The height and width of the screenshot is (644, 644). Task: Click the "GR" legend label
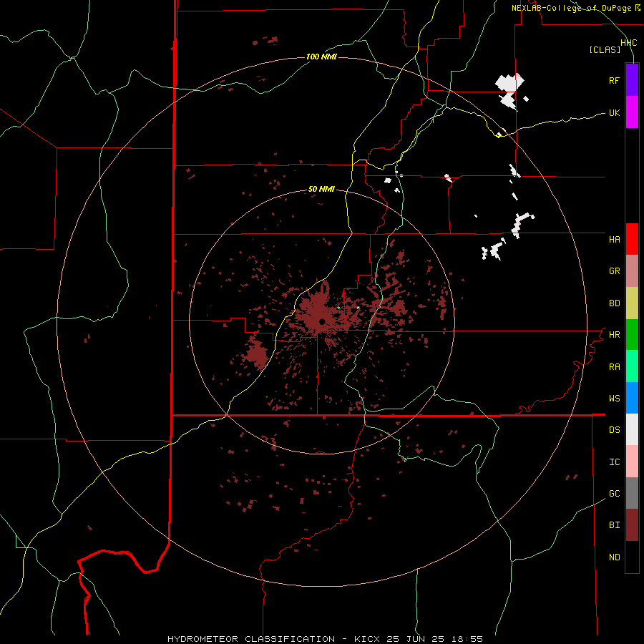[x=614, y=271]
